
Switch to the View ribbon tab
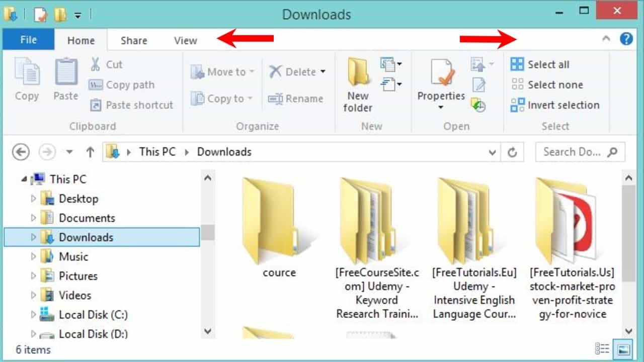coord(186,41)
